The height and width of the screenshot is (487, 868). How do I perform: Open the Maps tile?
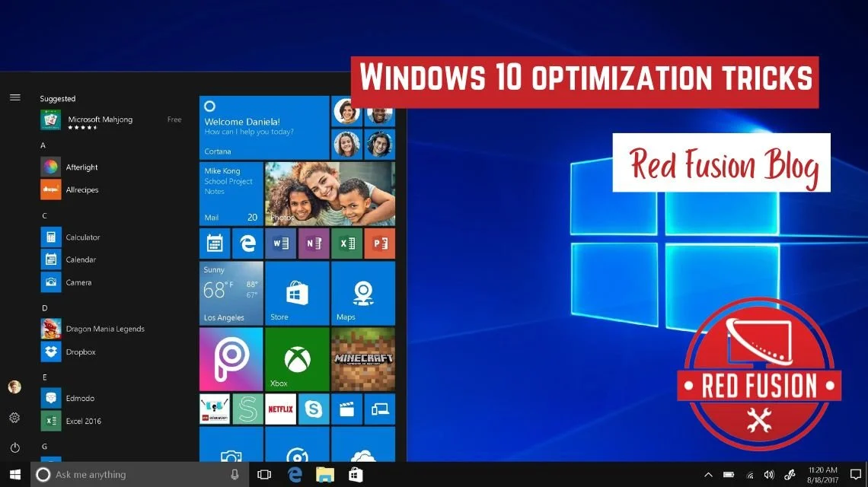[363, 293]
